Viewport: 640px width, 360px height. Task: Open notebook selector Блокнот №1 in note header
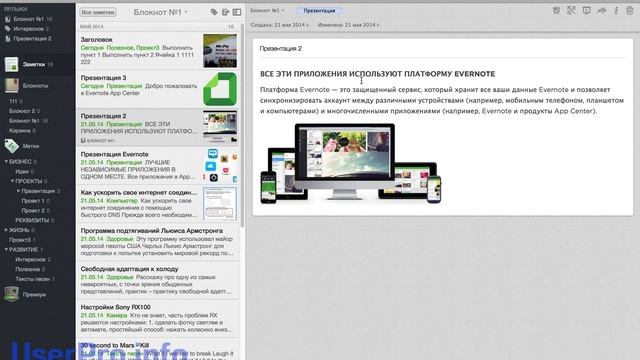click(267, 11)
